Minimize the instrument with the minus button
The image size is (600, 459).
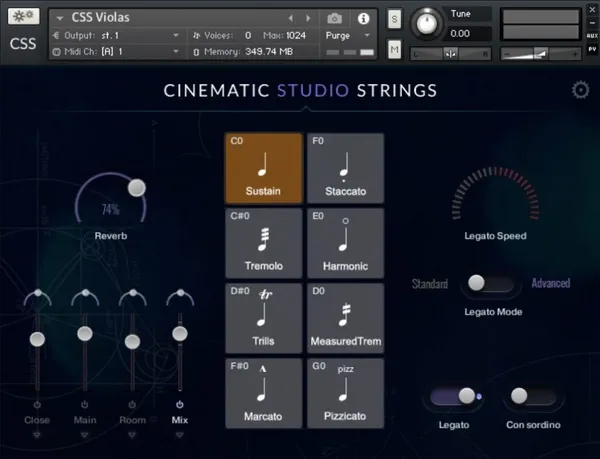click(x=592, y=23)
